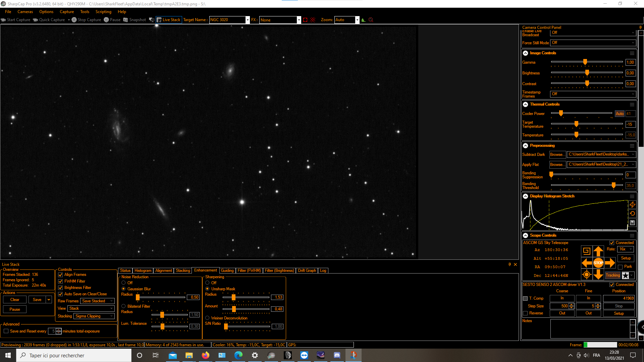This screenshot has width=644, height=362.
Task: Reset the histogram stretch with the circular arrow
Action: click(x=632, y=214)
